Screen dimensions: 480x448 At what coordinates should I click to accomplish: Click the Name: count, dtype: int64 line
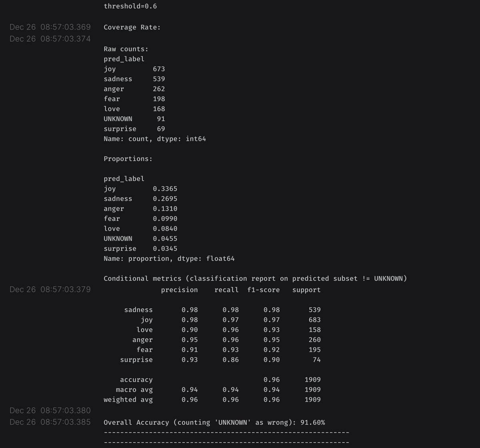[155, 139]
